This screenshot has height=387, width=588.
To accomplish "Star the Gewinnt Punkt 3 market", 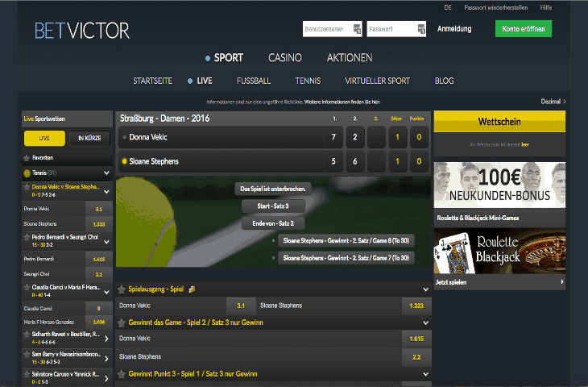I will click(122, 374).
